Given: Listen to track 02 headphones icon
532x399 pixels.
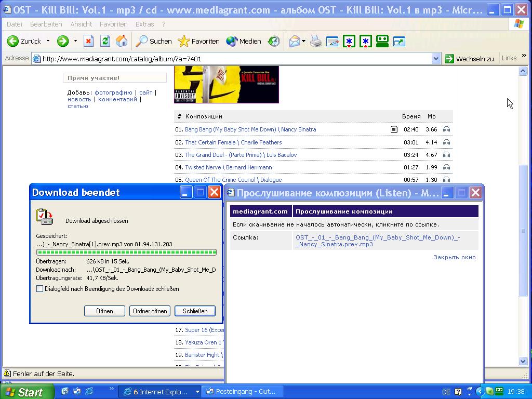Looking at the screenshot, I should 446,142.
